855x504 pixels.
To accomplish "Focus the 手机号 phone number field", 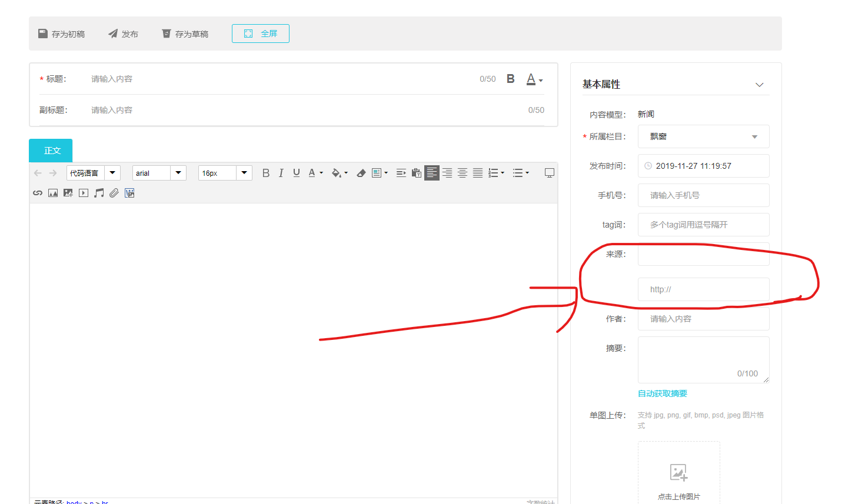I will click(x=704, y=195).
